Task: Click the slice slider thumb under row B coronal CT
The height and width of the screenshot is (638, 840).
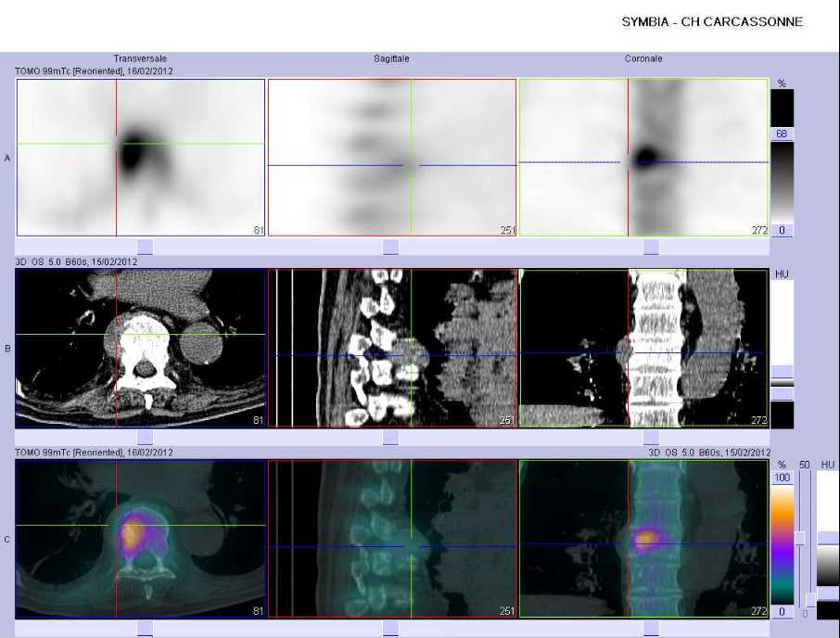Action: pyautogui.click(x=651, y=438)
